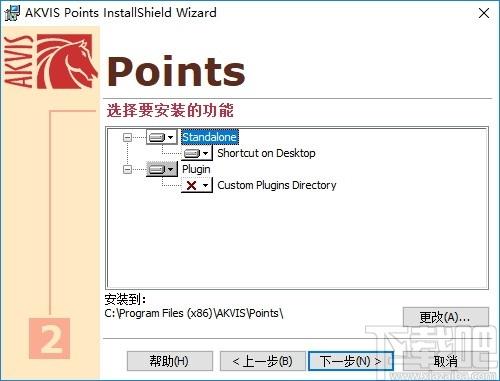Click the 更改(A)... change folder button

pos(446,317)
